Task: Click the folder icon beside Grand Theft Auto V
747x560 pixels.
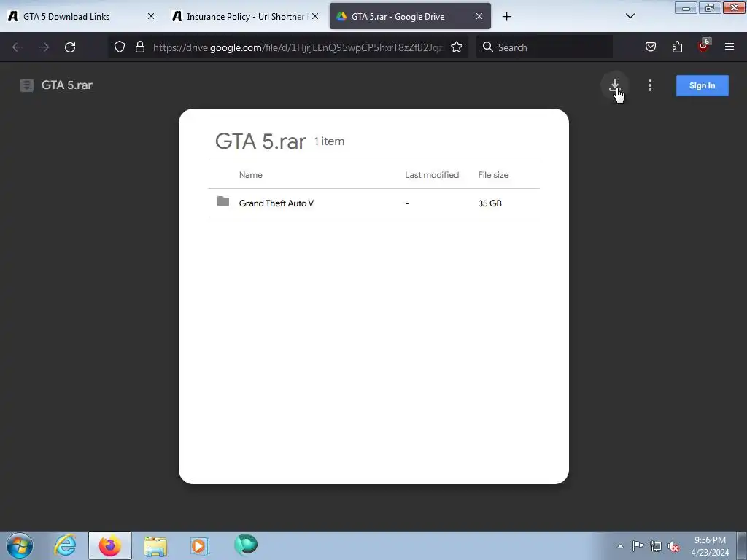Action: pyautogui.click(x=223, y=201)
